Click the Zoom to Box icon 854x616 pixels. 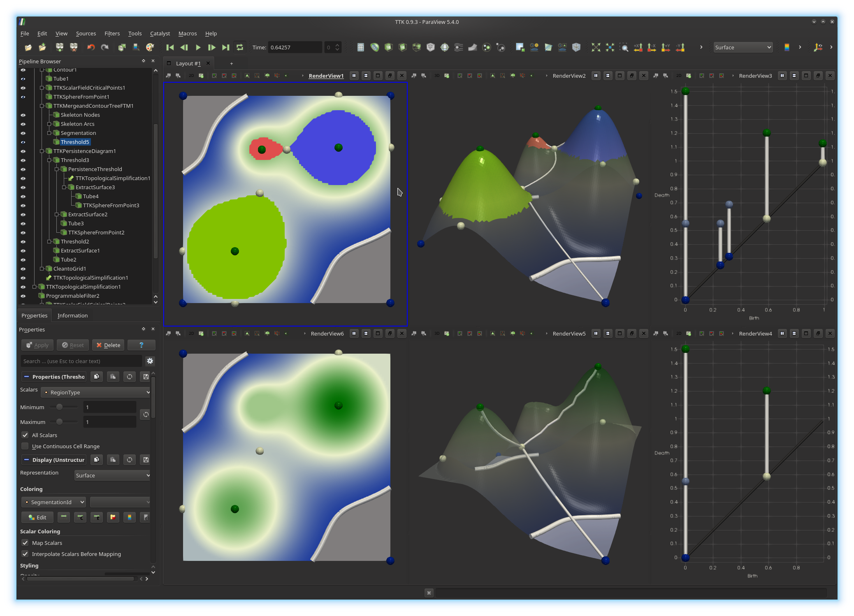[624, 47]
